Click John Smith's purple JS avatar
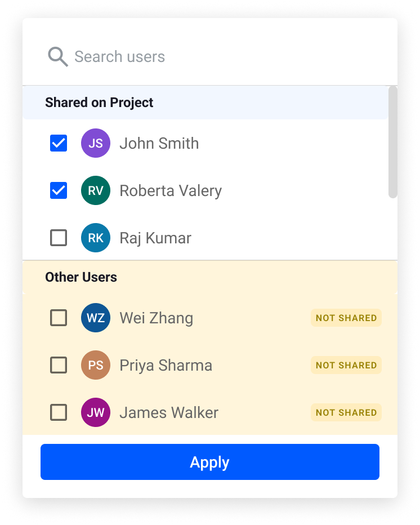 tap(96, 143)
